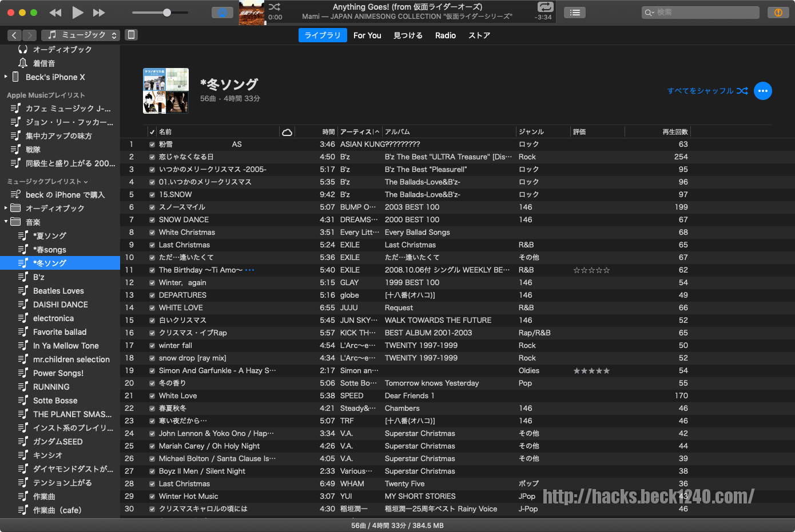
Task: Sort by 再生回数 column header
Action: tap(658, 132)
